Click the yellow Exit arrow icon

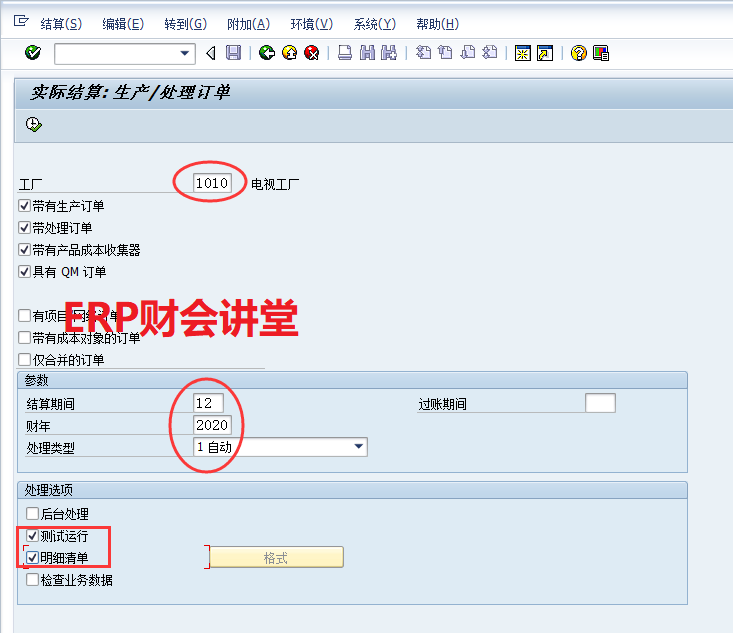290,53
